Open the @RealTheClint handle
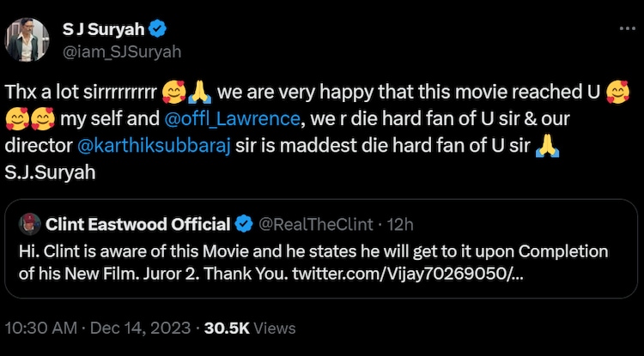This screenshot has height=356, width=644. 315,225
